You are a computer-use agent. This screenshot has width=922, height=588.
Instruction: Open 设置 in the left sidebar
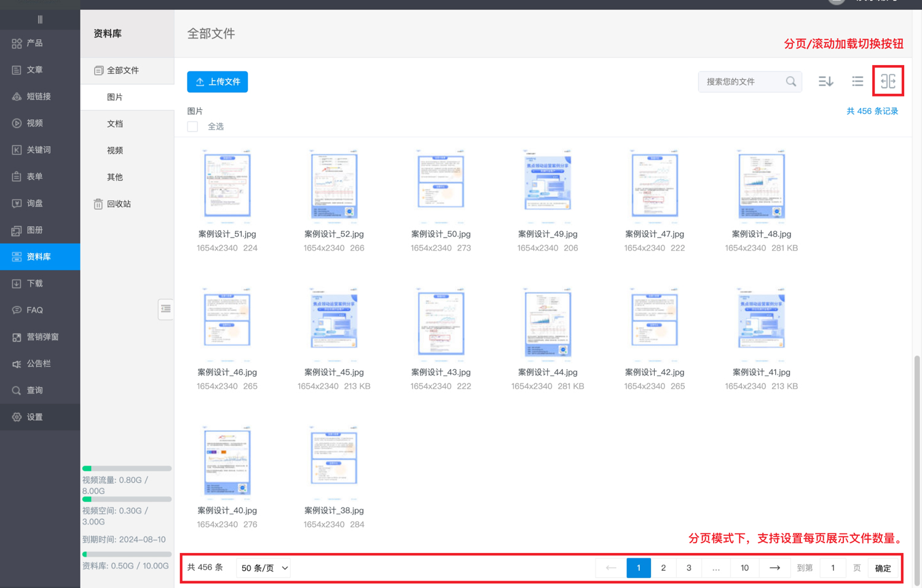(x=34, y=417)
